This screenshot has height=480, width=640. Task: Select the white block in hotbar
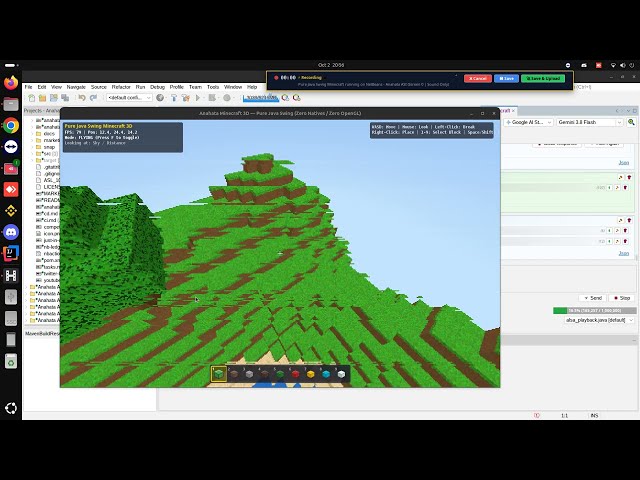(341, 374)
